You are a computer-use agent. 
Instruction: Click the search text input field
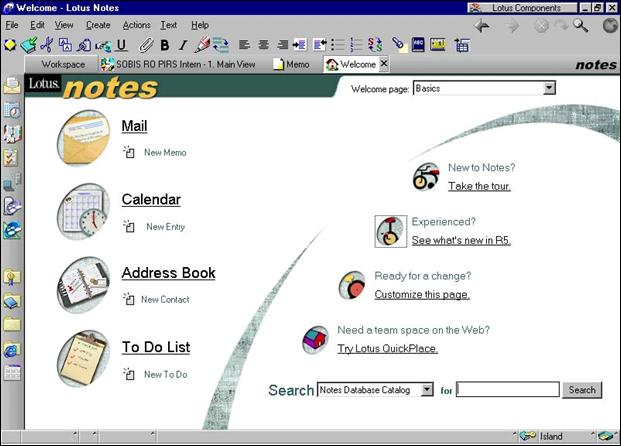coord(507,390)
